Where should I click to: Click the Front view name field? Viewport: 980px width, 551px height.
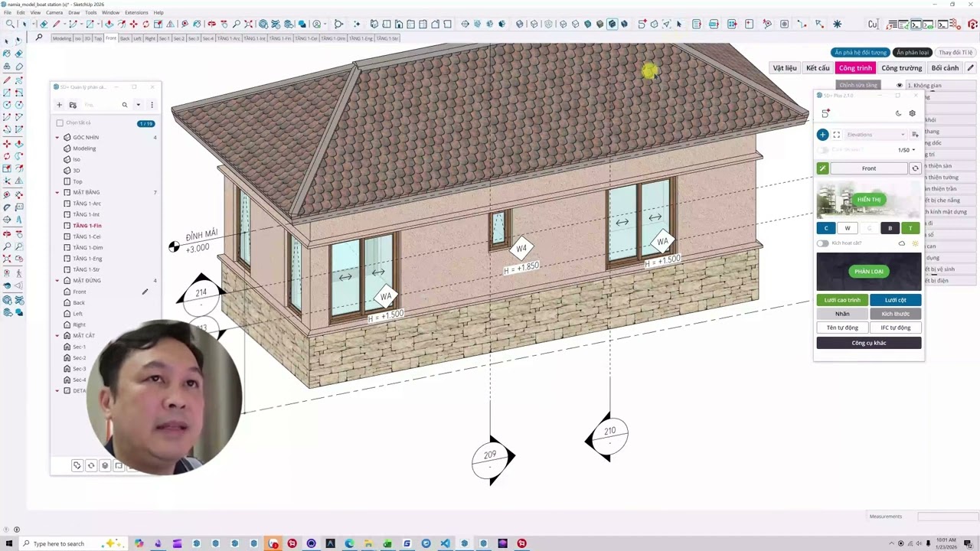tap(869, 168)
